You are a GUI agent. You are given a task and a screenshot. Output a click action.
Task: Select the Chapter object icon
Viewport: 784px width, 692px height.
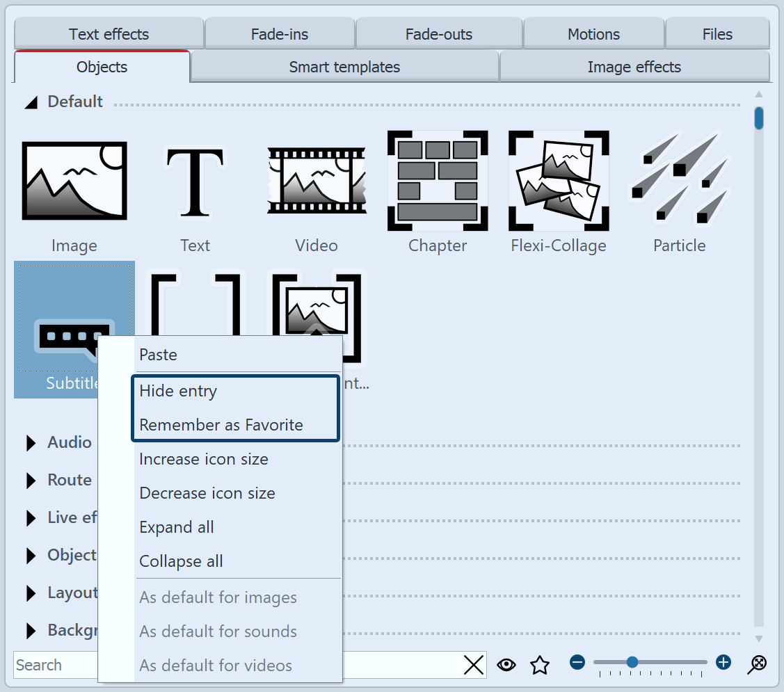[x=437, y=179]
